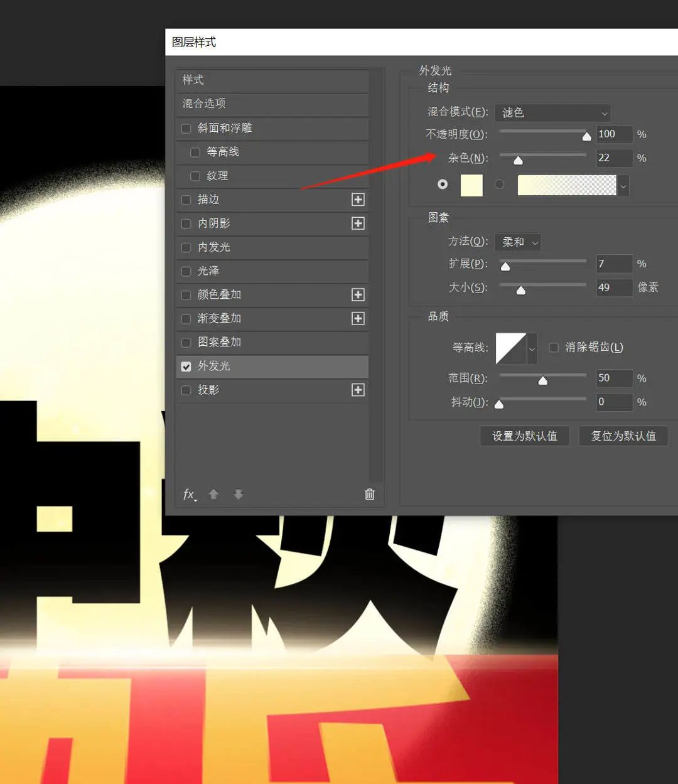Viewport: 678px width, 784px height.
Task: Select the gradient fill radio button
Action: coord(500,185)
